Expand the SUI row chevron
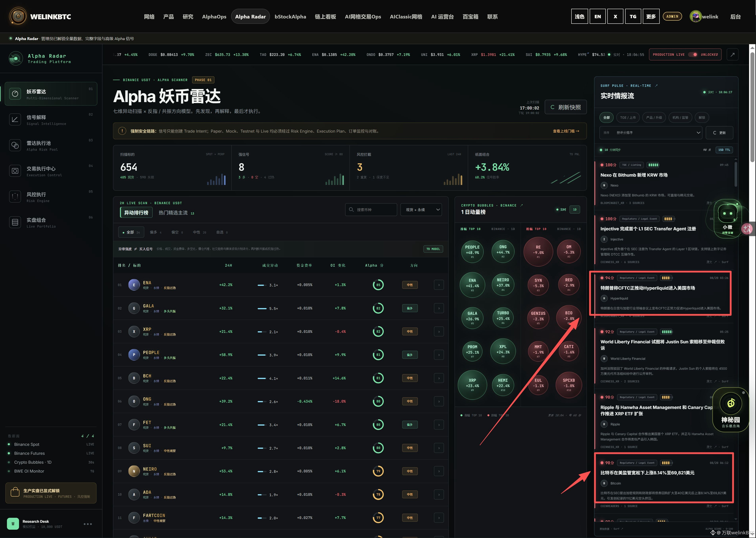Image resolution: width=756 pixels, height=538 pixels. click(439, 448)
